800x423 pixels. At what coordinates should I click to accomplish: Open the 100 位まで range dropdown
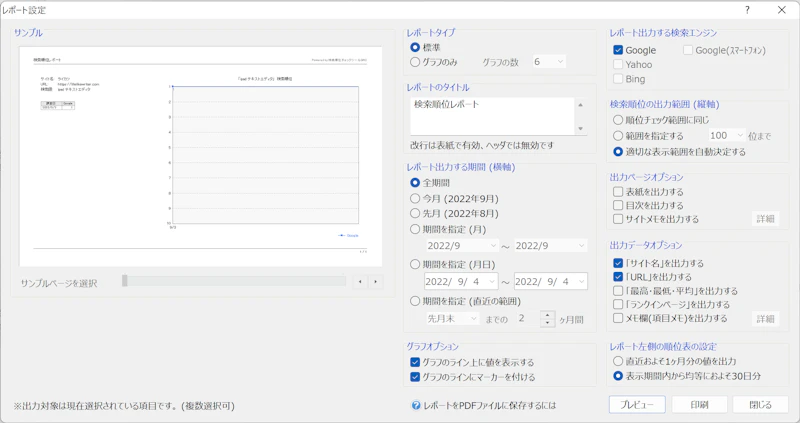tap(725, 135)
